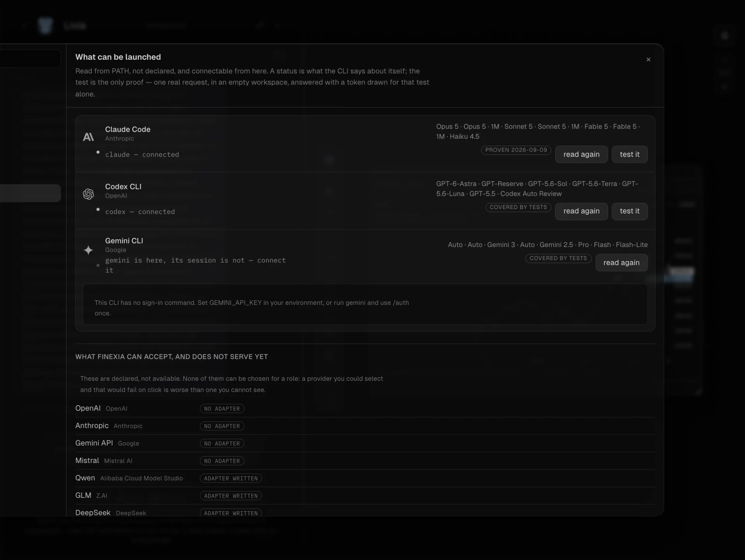Image resolution: width=745 pixels, height=560 pixels.
Task: Click the 'Codex CLI' title
Action: coord(123,187)
